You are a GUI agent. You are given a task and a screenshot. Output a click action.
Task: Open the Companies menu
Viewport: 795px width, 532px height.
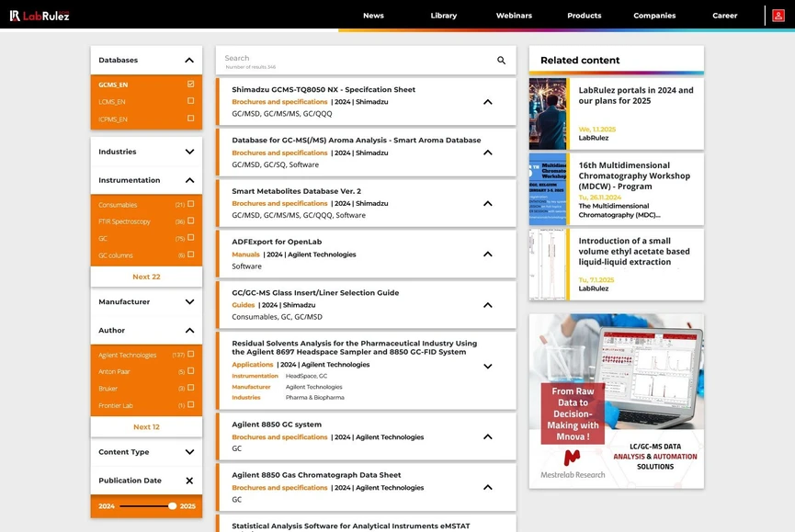point(654,16)
